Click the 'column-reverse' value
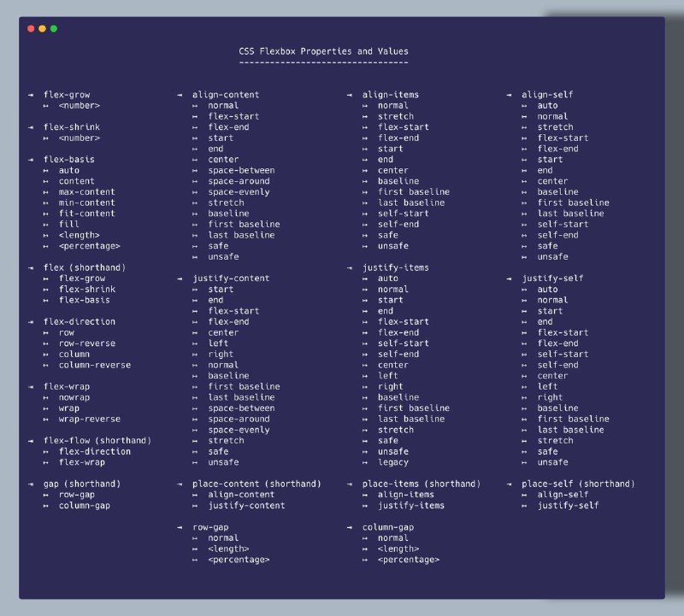Screen dimensions: 684x616 95,365
